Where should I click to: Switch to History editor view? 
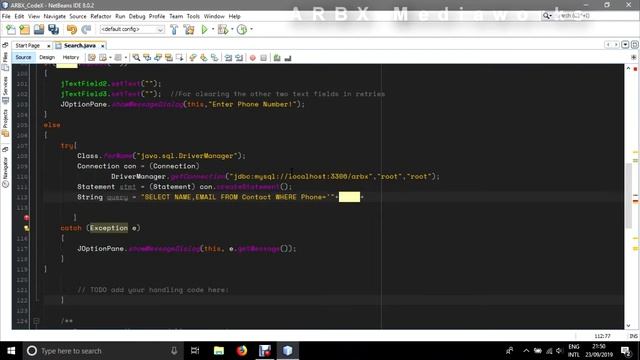71,58
